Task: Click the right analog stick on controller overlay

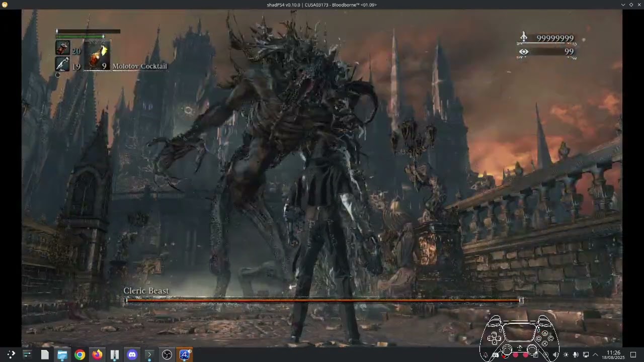Action: (x=532, y=350)
